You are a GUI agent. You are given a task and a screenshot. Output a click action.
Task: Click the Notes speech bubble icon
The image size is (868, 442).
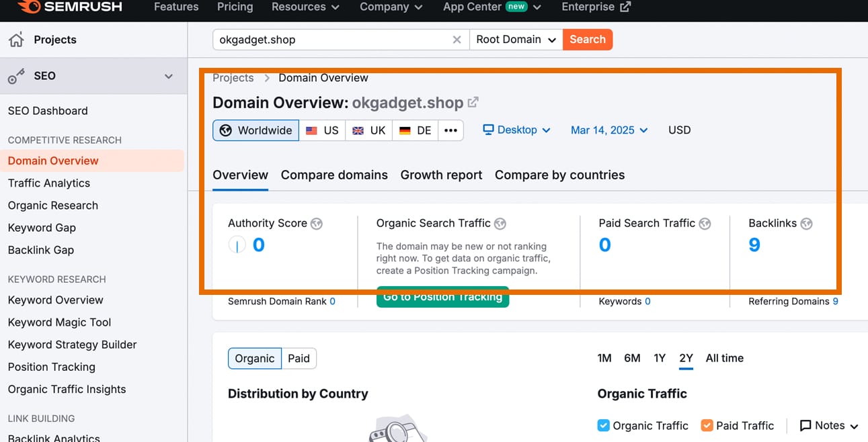[805, 426]
